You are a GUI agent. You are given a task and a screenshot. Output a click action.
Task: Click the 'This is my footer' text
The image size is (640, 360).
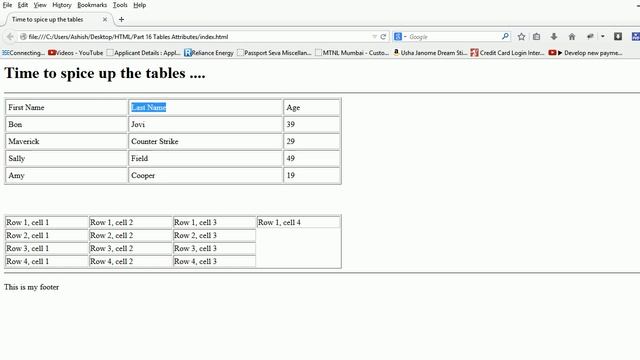[x=31, y=287]
